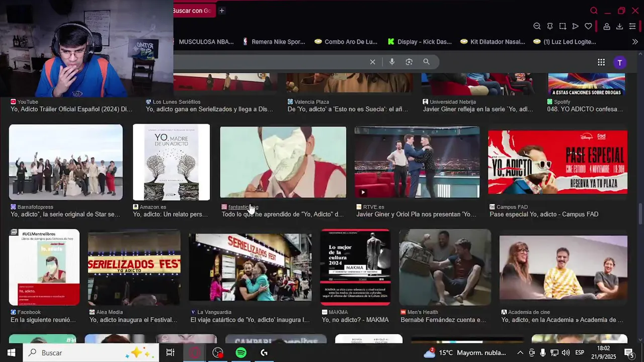The width and height of the screenshot is (644, 362).
Task: Open the taskbar clock showing 18:02
Action: point(604,353)
